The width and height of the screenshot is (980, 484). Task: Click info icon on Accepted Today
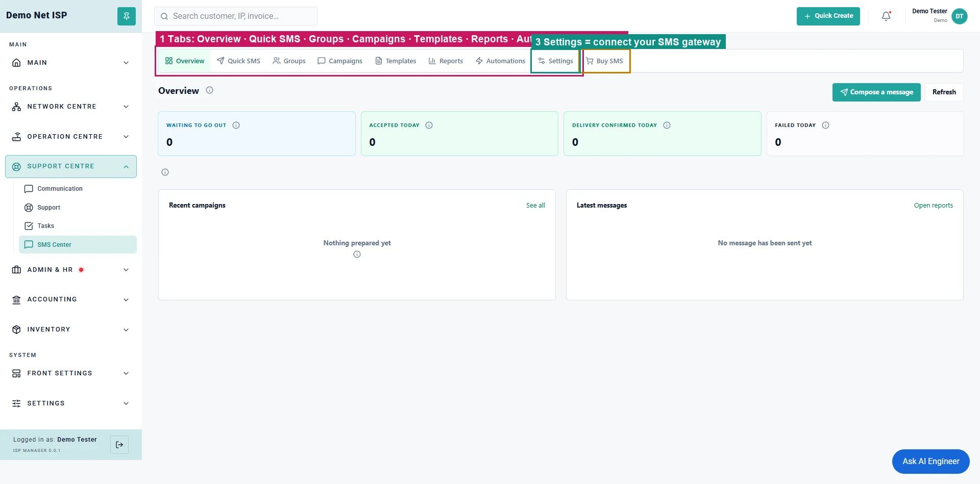coord(429,125)
